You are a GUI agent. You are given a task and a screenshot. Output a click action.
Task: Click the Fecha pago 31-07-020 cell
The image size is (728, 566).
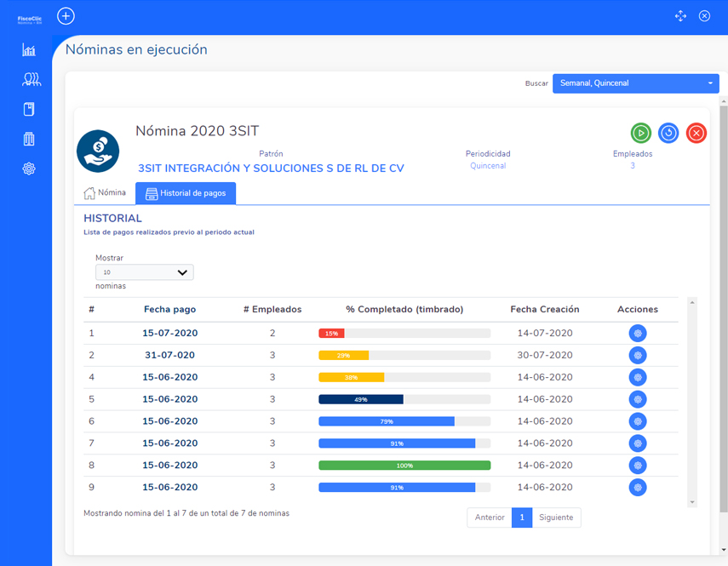(170, 356)
